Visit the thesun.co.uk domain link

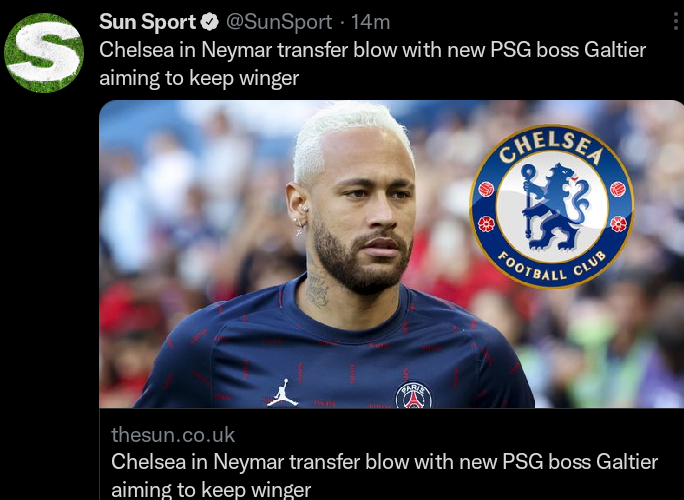pyautogui.click(x=173, y=435)
